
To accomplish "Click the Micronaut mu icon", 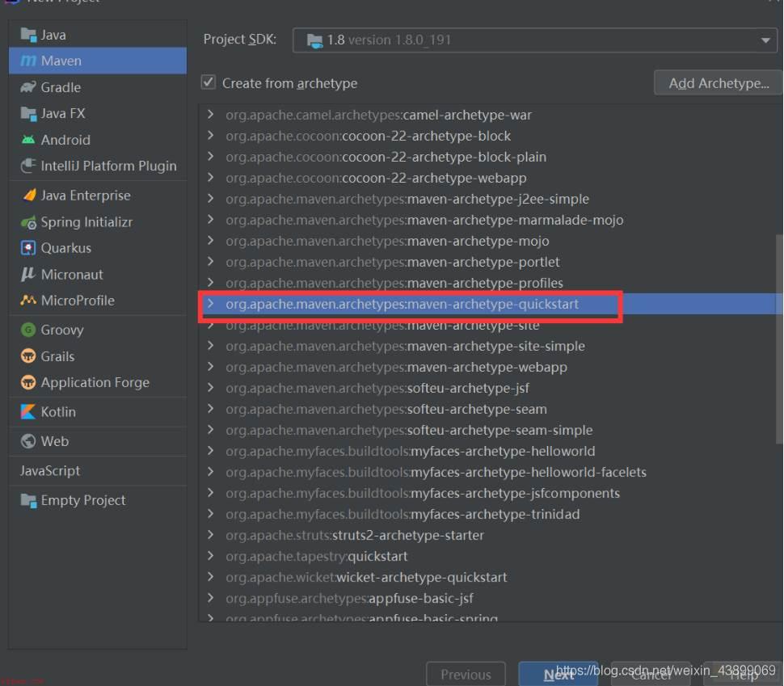I will 28,274.
